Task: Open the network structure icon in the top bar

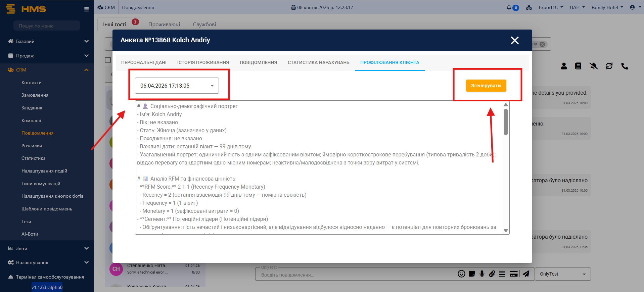Action: 529,7
